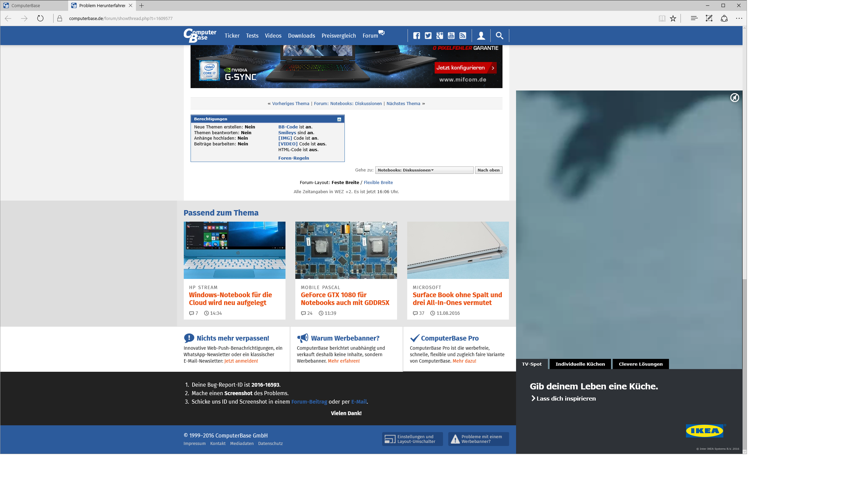Click the search magnifier icon
The image size is (868, 488).
(499, 36)
